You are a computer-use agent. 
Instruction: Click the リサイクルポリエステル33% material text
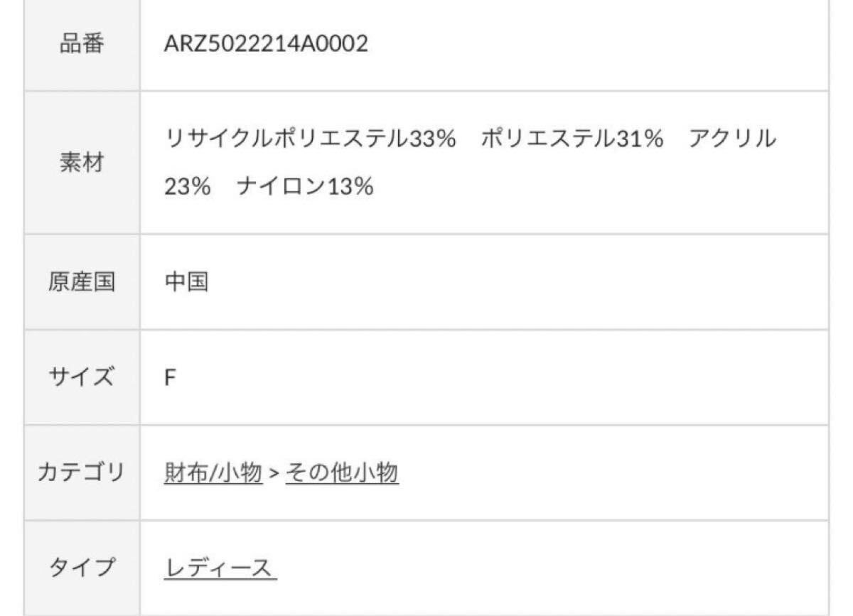309,139
